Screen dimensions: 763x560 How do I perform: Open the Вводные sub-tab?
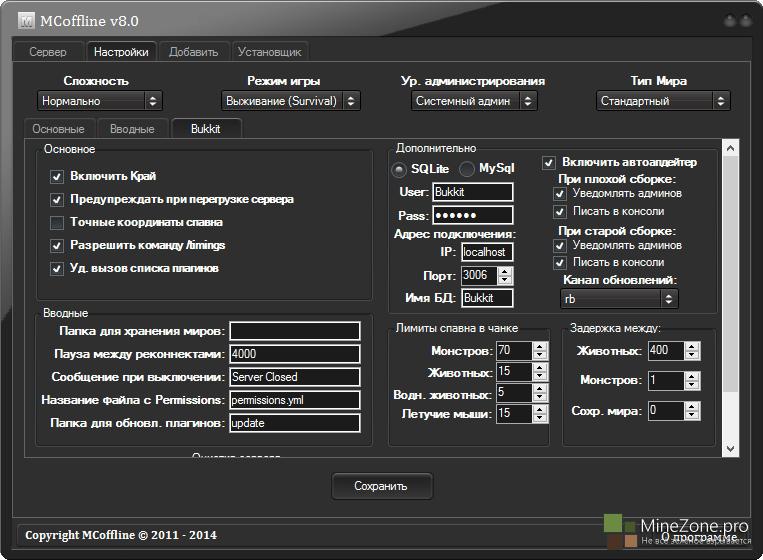(x=132, y=129)
